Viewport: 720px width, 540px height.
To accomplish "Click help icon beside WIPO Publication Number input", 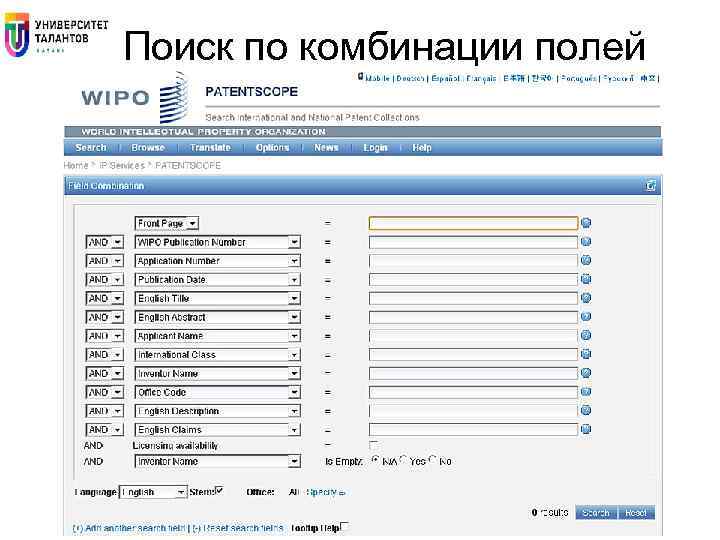I will click(585, 242).
